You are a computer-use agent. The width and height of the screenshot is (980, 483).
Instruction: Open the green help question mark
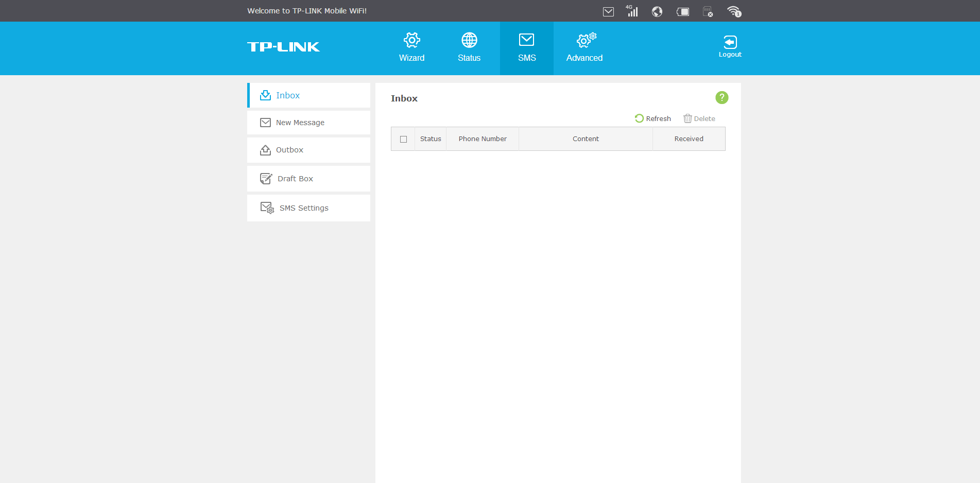[x=721, y=97]
